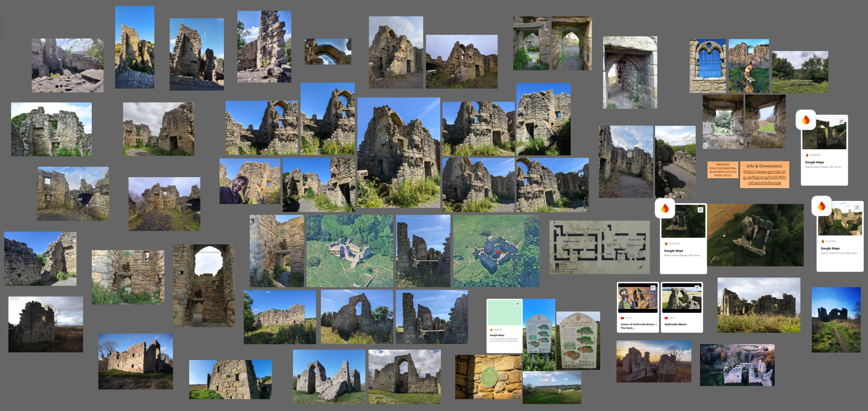The image size is (868, 411).
Task: Click the external-link icon on the Giants of Hollinside thumbnail
Action: pyautogui.click(x=654, y=288)
